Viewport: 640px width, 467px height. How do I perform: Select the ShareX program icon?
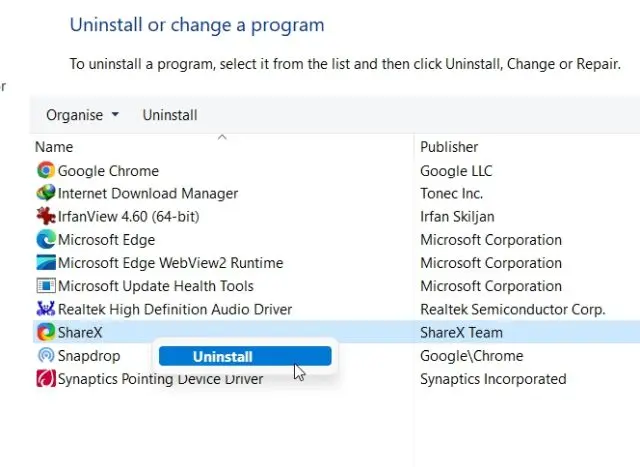(x=46, y=332)
